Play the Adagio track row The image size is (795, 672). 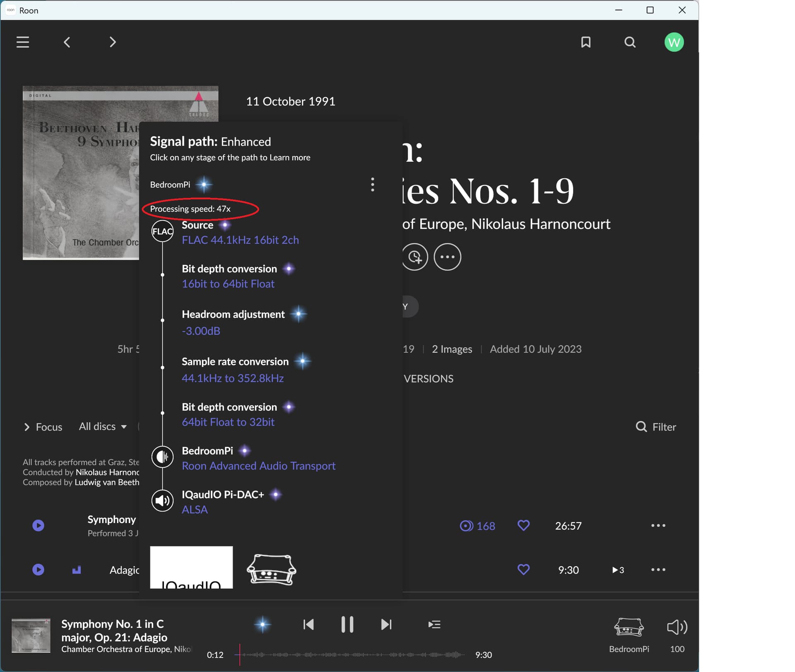click(x=38, y=570)
